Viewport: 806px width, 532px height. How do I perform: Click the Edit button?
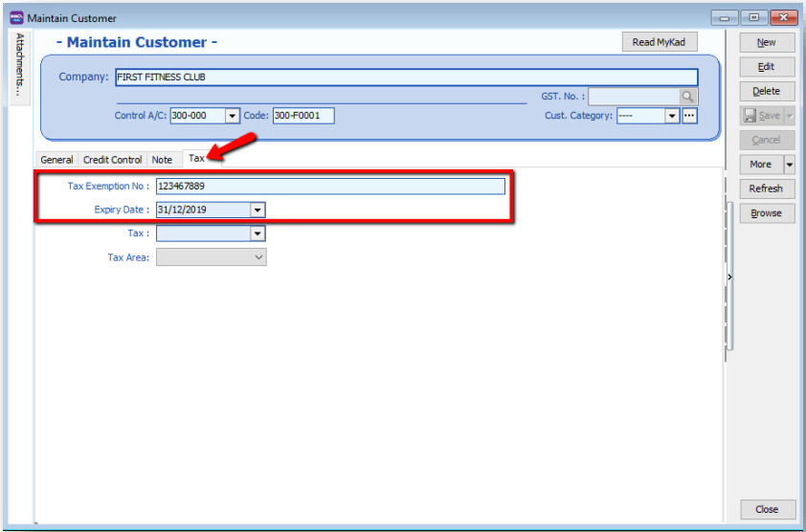pyautogui.click(x=766, y=67)
